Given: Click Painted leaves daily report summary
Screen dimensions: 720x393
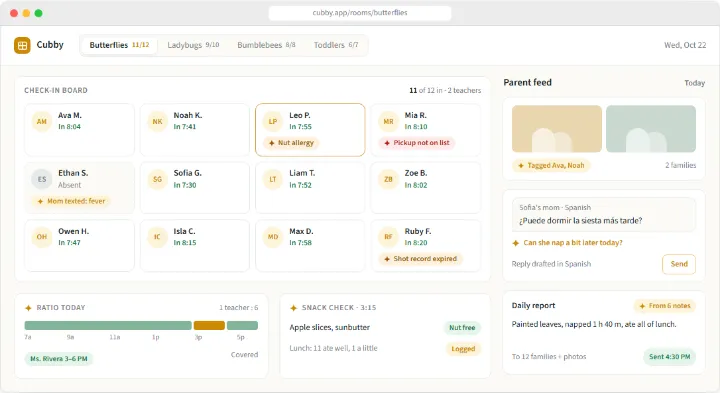Looking at the screenshot, I should (x=594, y=324).
